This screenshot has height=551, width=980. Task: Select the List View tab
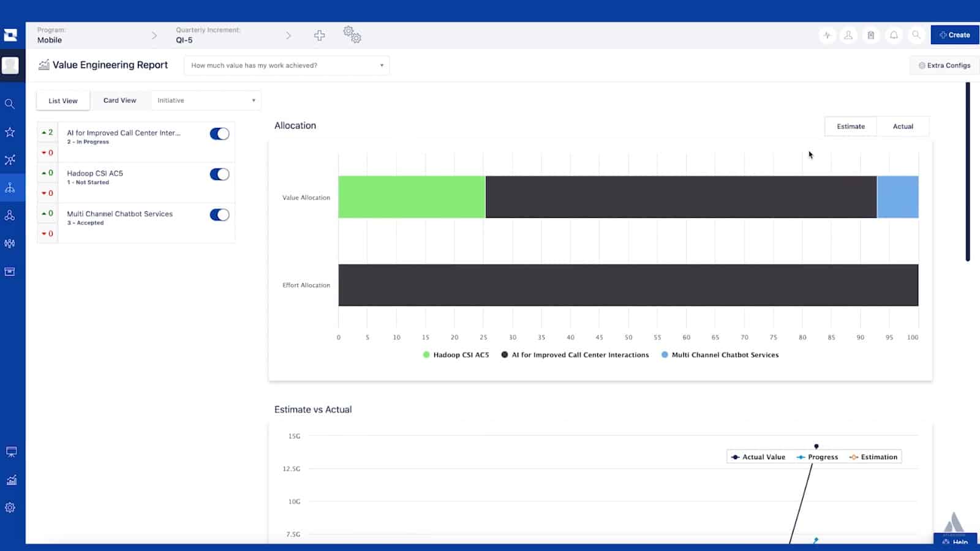coord(62,100)
